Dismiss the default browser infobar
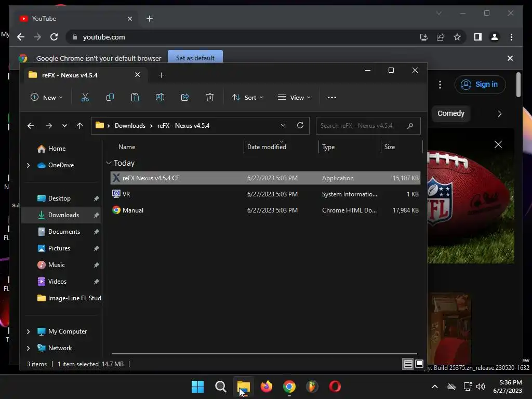This screenshot has height=399, width=532. [x=510, y=58]
